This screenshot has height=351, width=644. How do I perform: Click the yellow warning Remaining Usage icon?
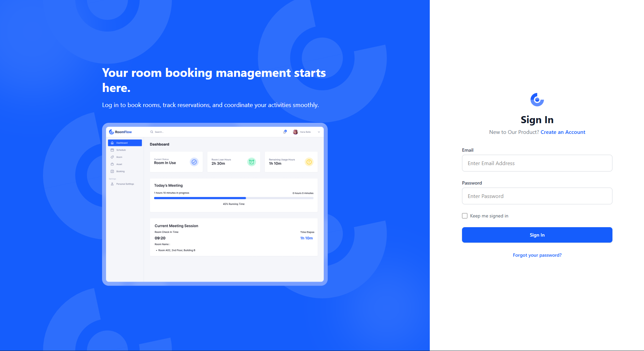pyautogui.click(x=309, y=162)
